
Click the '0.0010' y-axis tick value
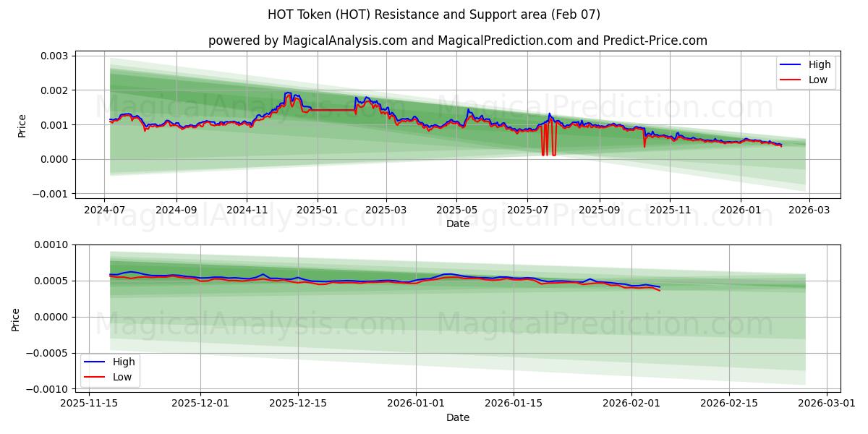pos(51,244)
